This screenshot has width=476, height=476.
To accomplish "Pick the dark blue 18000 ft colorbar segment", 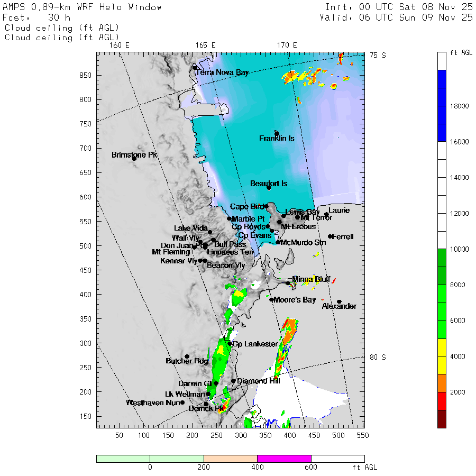I will click(x=442, y=106).
